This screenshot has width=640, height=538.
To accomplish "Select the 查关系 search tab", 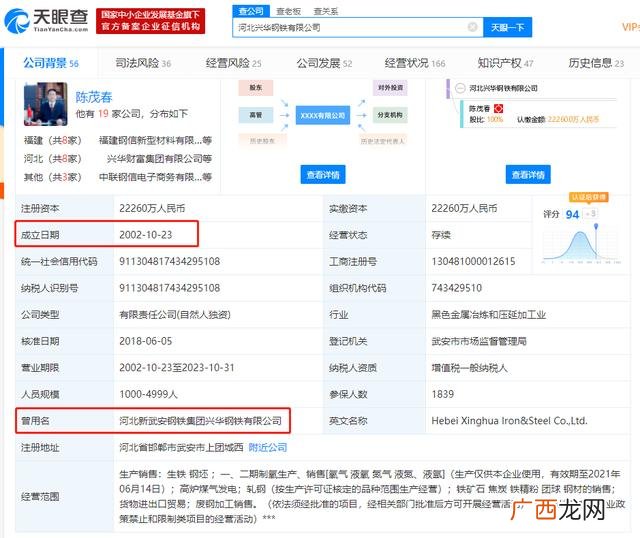I will point(325,11).
